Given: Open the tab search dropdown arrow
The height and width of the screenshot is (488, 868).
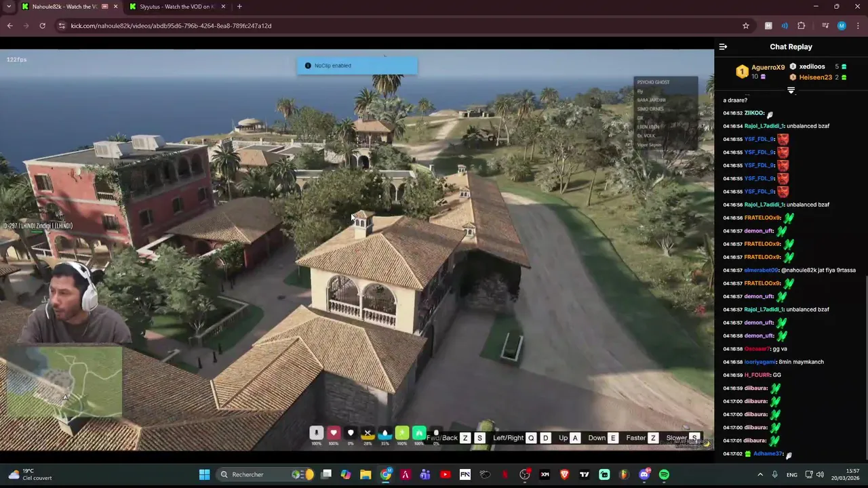Looking at the screenshot, I should (8, 7).
